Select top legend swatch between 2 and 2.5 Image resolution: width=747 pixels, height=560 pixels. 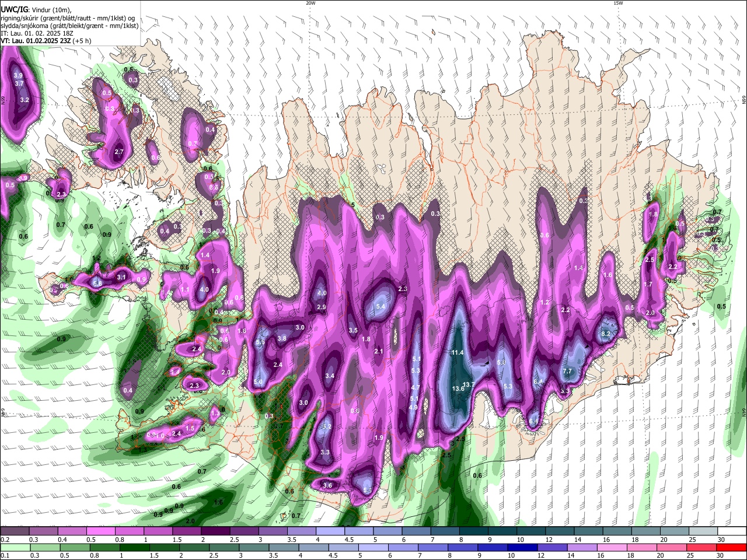pyautogui.click(x=215, y=531)
